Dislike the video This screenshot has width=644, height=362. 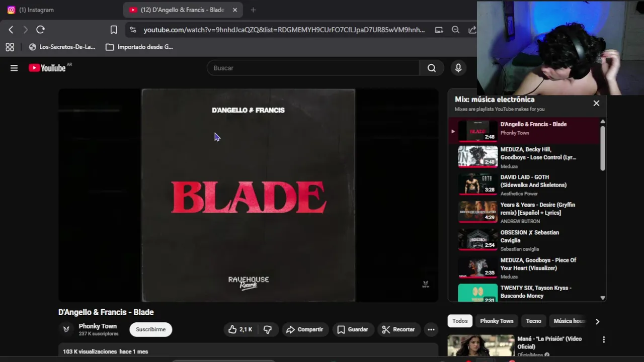[x=268, y=329]
